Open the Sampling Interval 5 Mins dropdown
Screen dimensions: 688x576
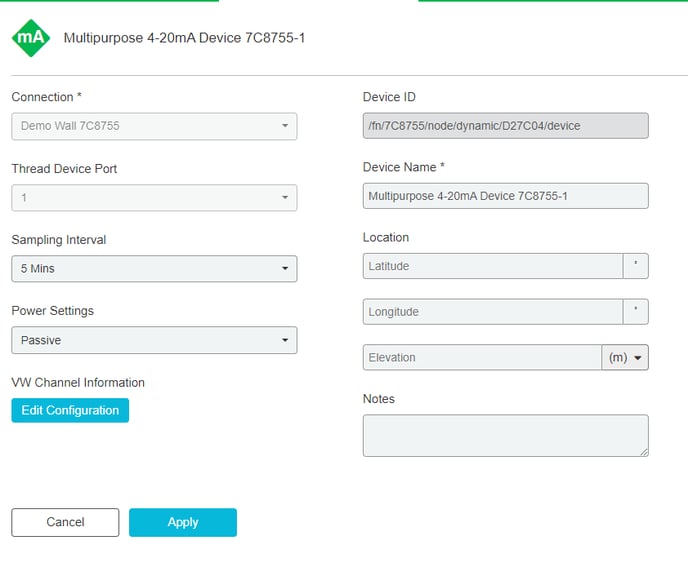click(x=154, y=268)
